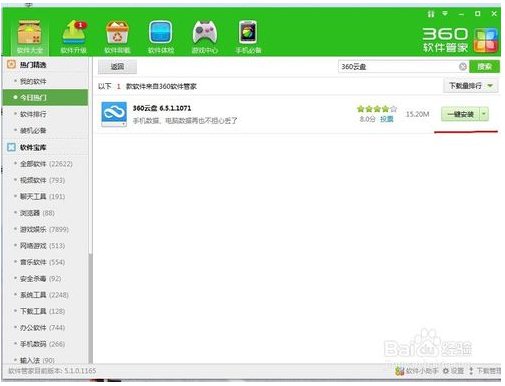Open the title bar main menu arrow
This screenshot has width=505, height=386.
point(445,14)
